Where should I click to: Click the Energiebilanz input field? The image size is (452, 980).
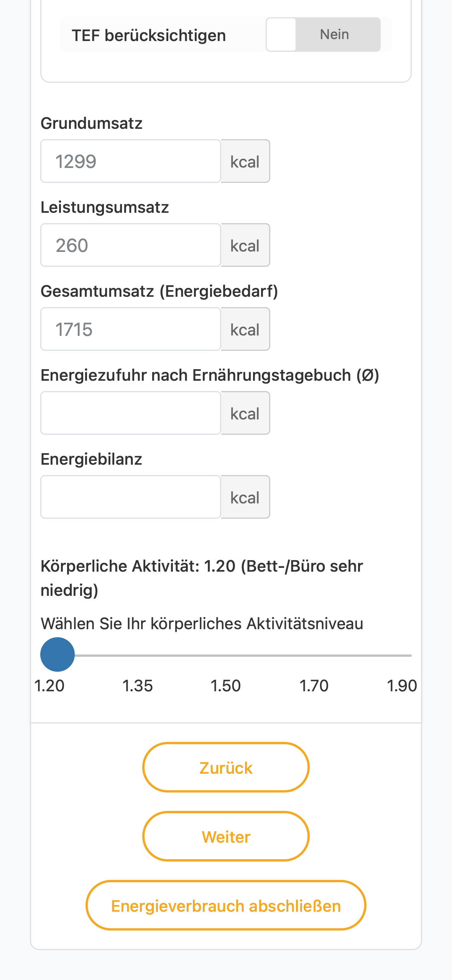pos(131,497)
